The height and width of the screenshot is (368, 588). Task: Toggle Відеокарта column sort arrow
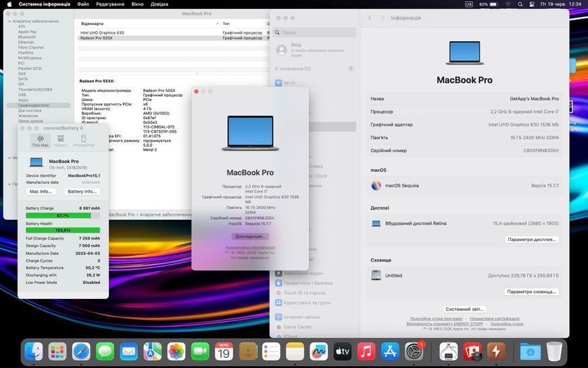(218, 24)
